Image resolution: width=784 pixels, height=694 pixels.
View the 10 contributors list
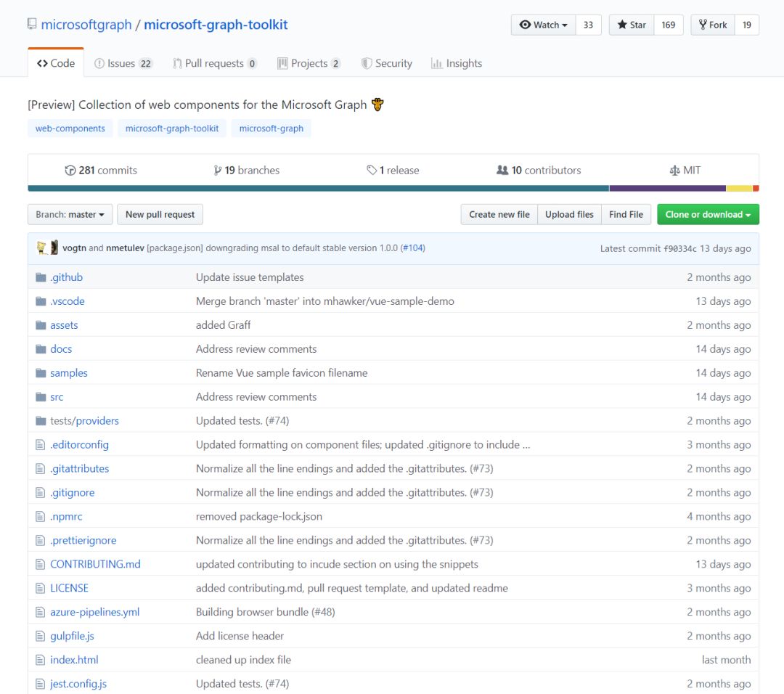click(539, 171)
